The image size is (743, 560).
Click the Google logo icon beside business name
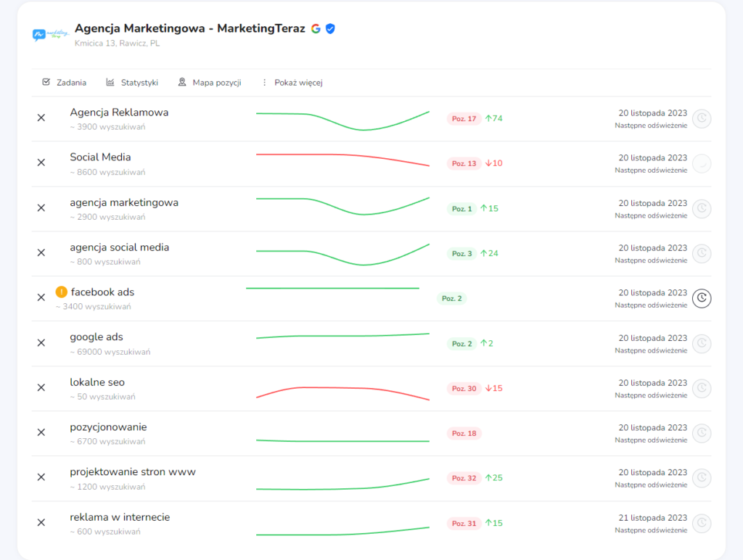316,29
